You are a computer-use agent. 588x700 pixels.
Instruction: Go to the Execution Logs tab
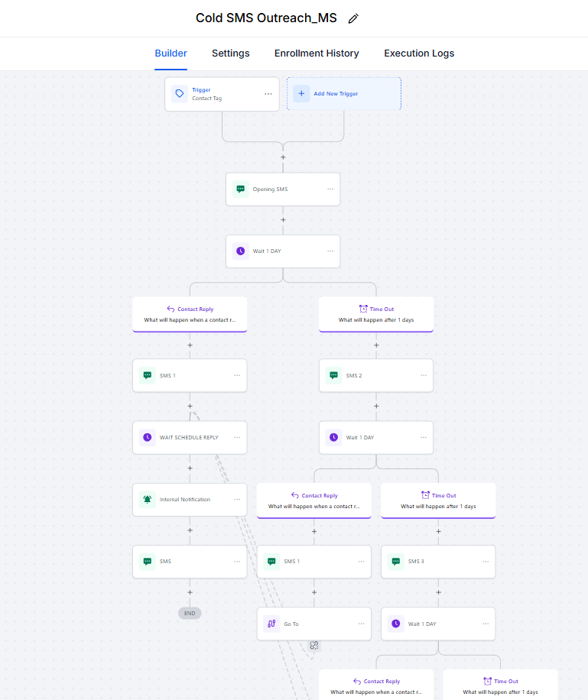[x=419, y=53]
